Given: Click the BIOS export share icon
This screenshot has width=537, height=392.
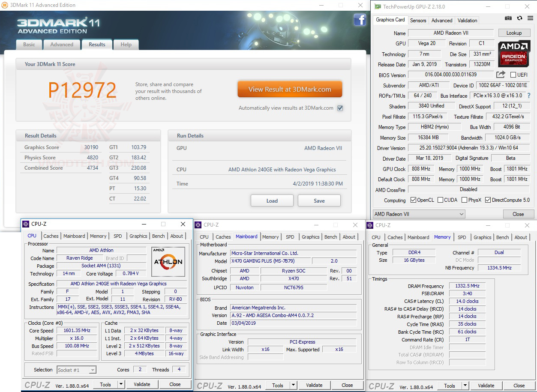Looking at the screenshot, I should [501, 75].
